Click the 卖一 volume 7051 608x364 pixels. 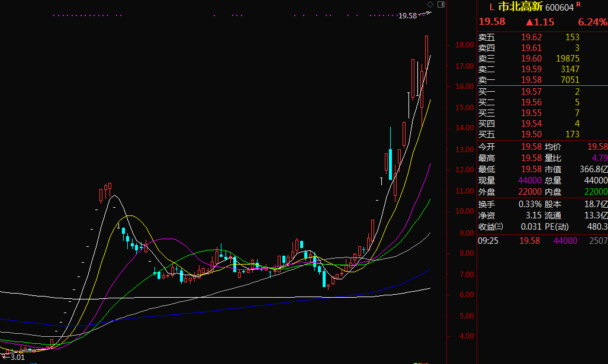[570, 80]
